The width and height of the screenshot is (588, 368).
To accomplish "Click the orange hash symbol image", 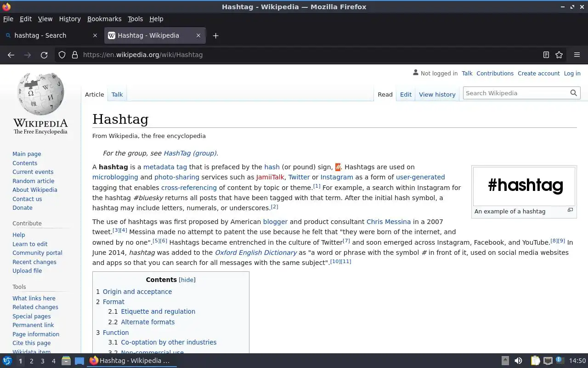I will (x=338, y=167).
